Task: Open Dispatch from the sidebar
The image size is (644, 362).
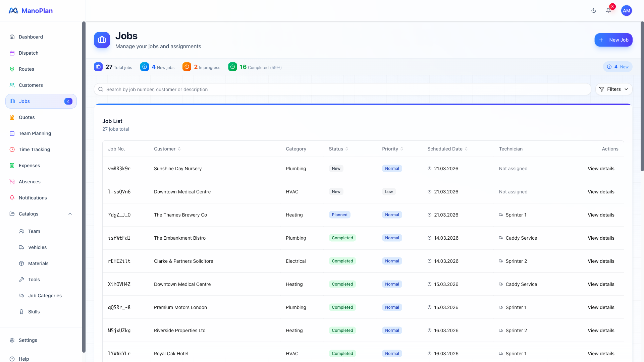Action: pos(29,53)
